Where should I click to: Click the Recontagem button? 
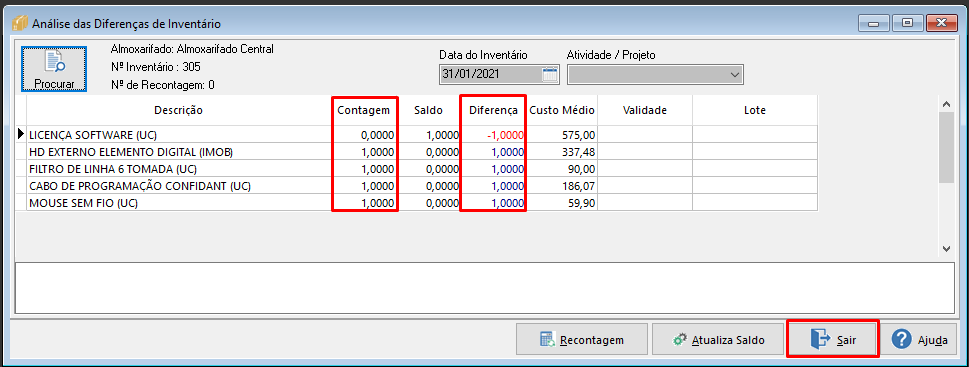(x=581, y=340)
